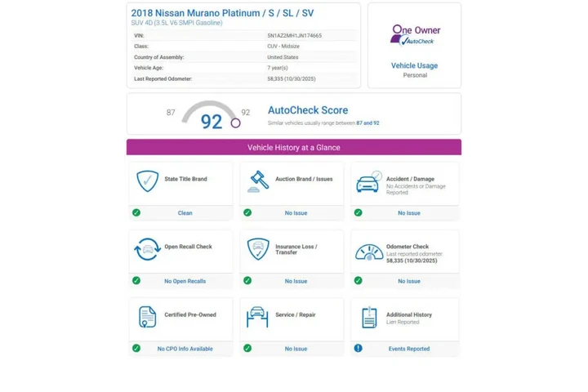588x392 pixels.
Task: Click the Clean title status link
Action: click(185, 213)
